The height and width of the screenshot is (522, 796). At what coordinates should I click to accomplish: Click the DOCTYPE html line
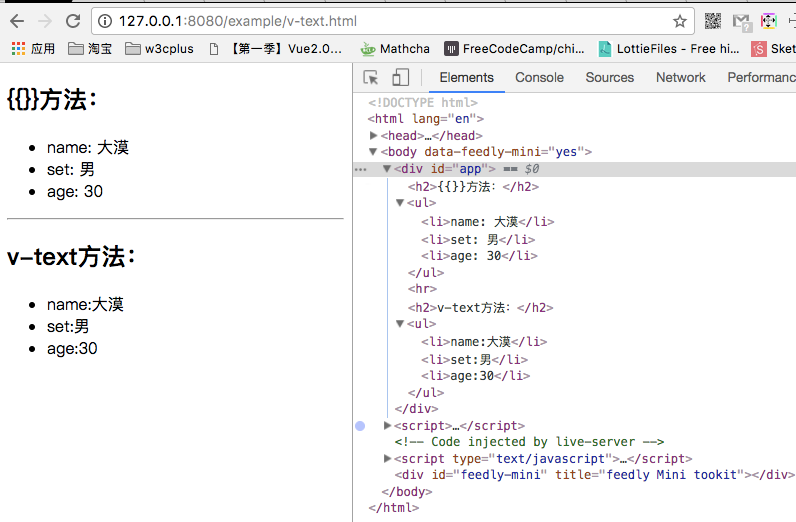tap(423, 103)
